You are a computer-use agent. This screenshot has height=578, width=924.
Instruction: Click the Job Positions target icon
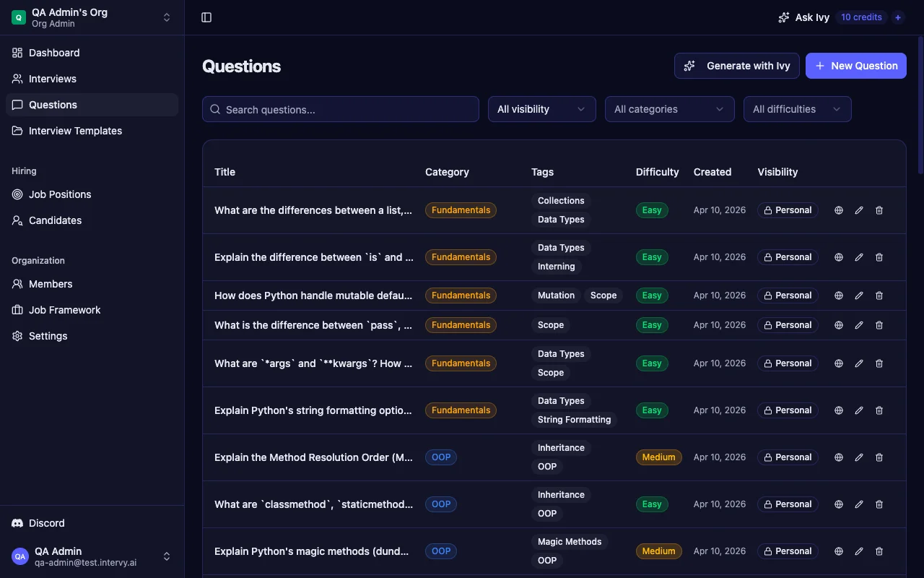17,194
